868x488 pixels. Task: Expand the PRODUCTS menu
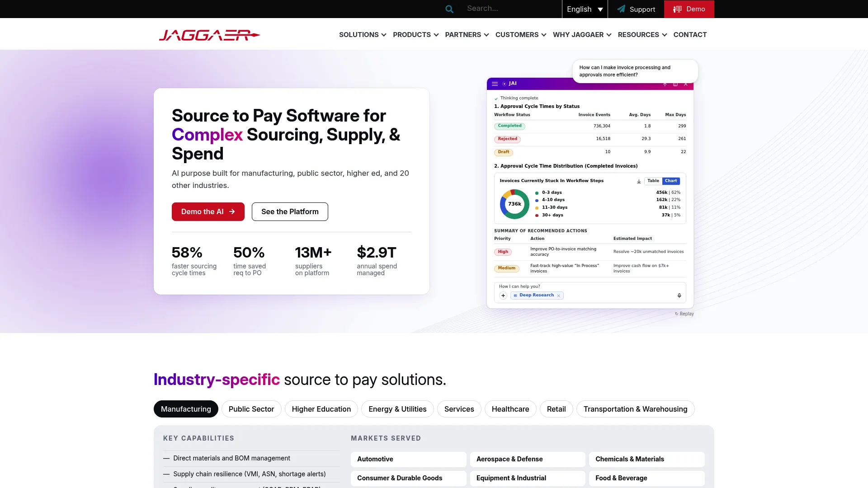[415, 35]
